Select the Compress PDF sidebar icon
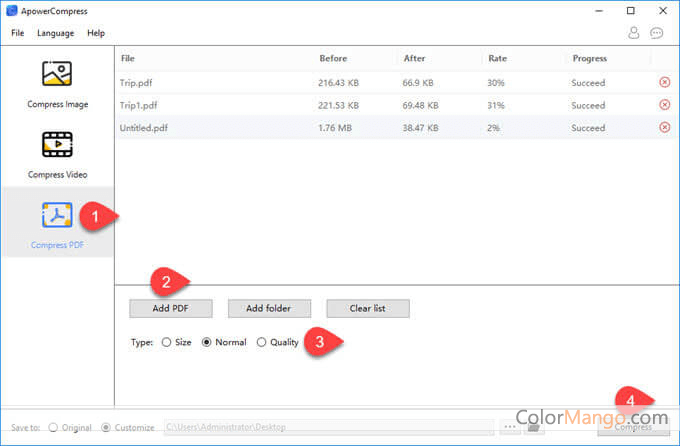 (x=57, y=224)
